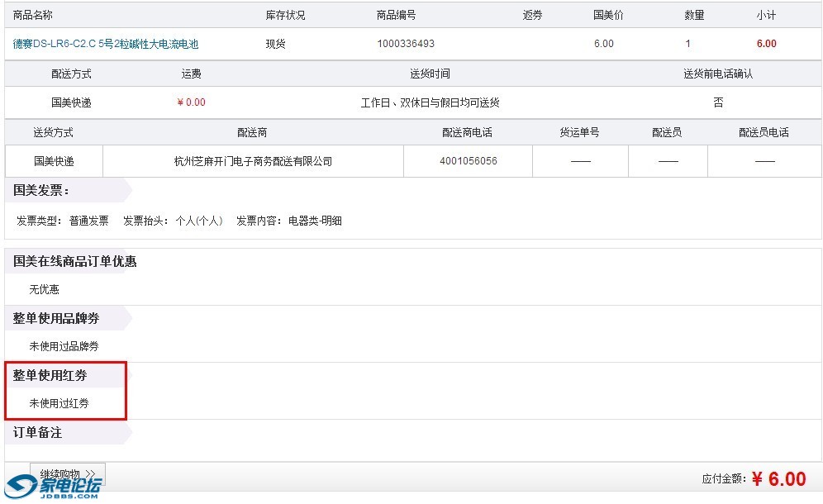Click the 商品编号 column header
Screen dimensions: 823x504
pyautogui.click(x=397, y=15)
